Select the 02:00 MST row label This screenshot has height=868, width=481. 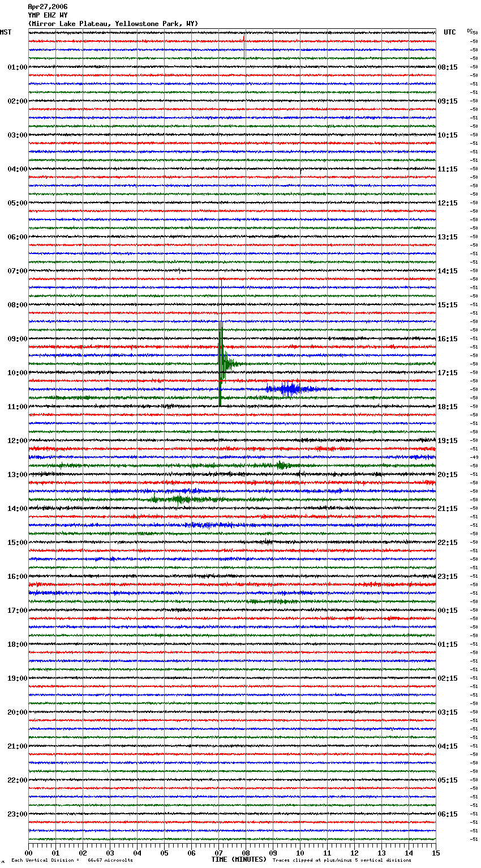click(18, 101)
